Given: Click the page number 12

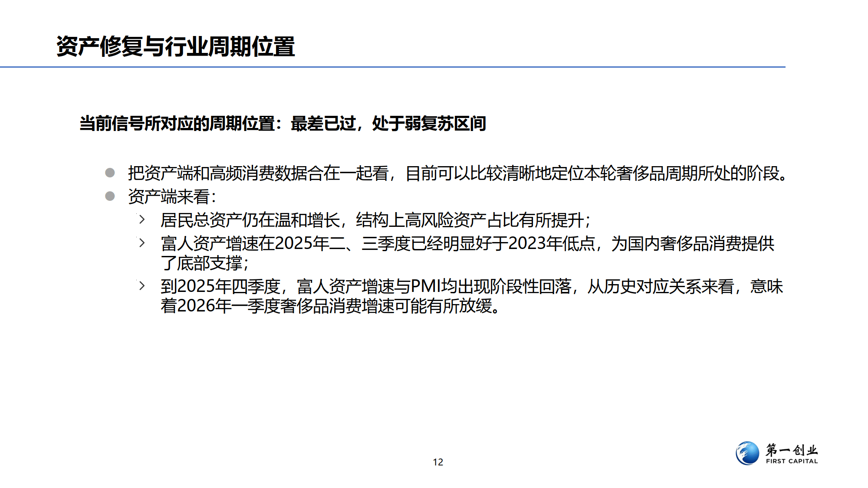Looking at the screenshot, I should point(438,462).
